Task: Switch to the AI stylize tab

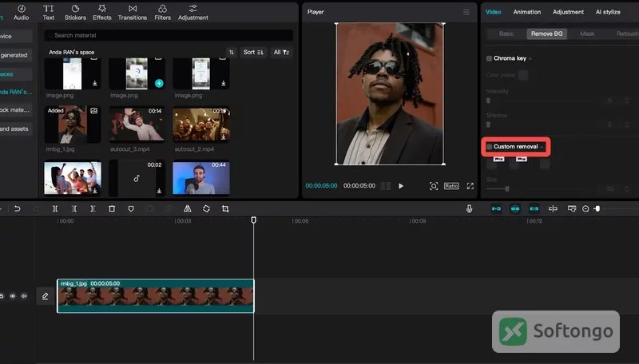Action: (608, 12)
